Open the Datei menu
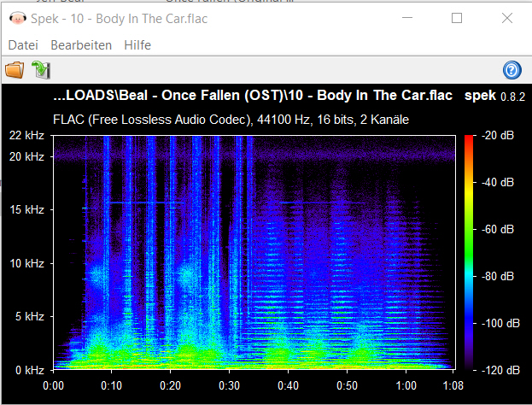Screen dimensions: 532x405 (23, 45)
